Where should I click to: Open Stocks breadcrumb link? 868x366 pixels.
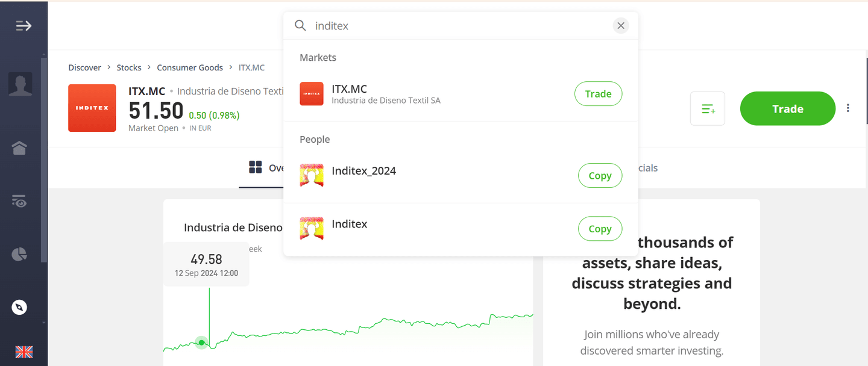[129, 67]
